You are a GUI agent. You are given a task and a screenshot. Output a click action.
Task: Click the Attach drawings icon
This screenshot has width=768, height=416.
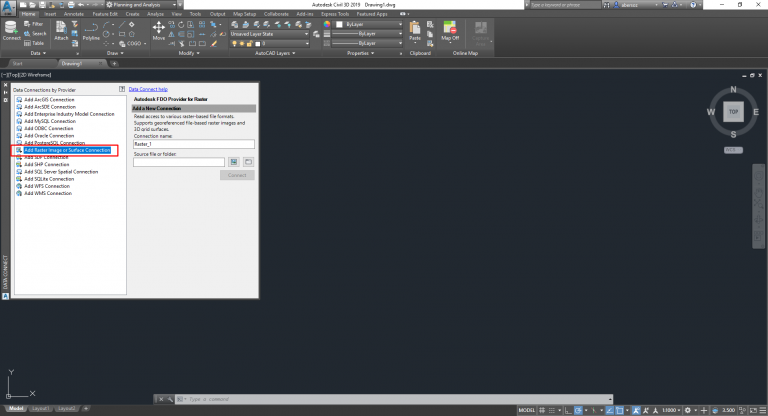[x=61, y=31]
